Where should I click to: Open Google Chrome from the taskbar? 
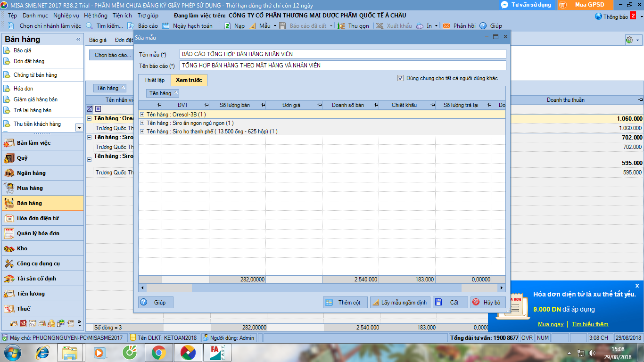158,352
